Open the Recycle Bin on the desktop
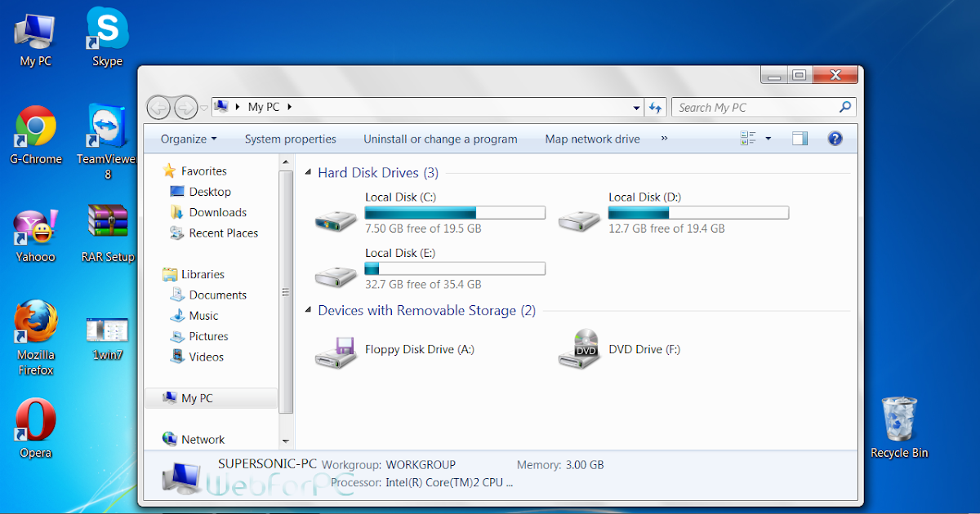This screenshot has height=514, width=980. [x=899, y=428]
